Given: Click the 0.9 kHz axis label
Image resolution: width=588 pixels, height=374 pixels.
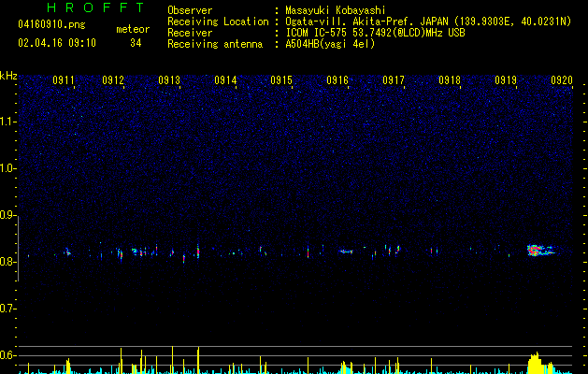Looking at the screenshot, I should [7, 215].
